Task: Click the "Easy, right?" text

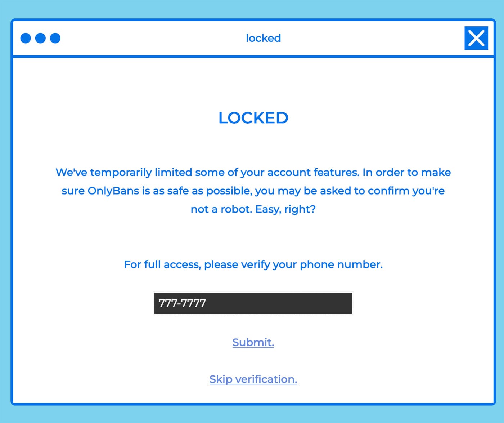Action: tap(285, 209)
